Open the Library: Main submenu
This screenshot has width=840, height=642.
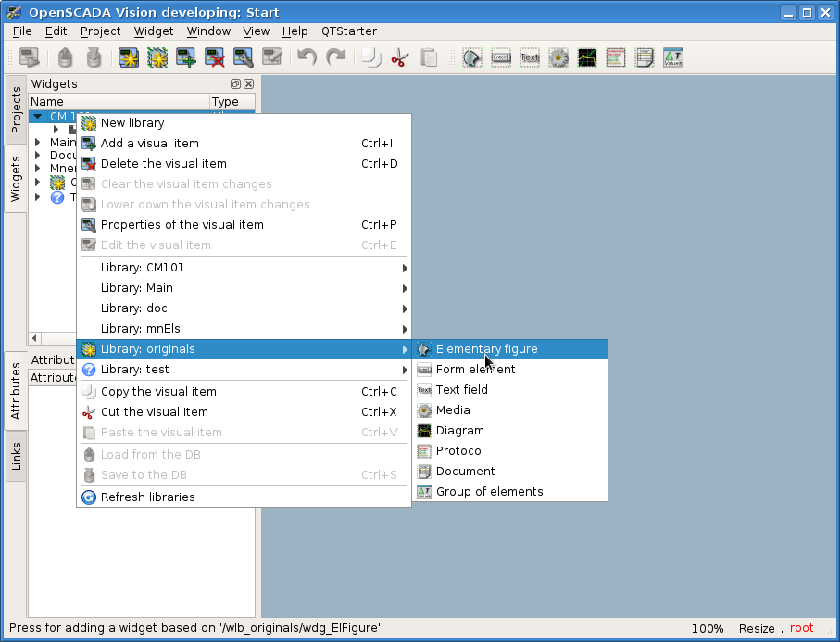244,288
